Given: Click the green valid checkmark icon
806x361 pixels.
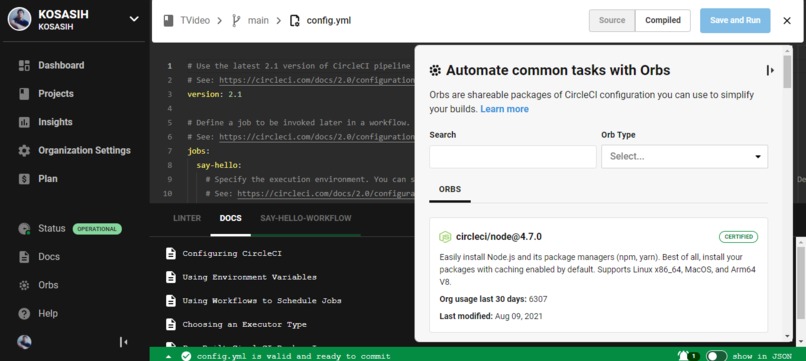Looking at the screenshot, I should [186, 356].
